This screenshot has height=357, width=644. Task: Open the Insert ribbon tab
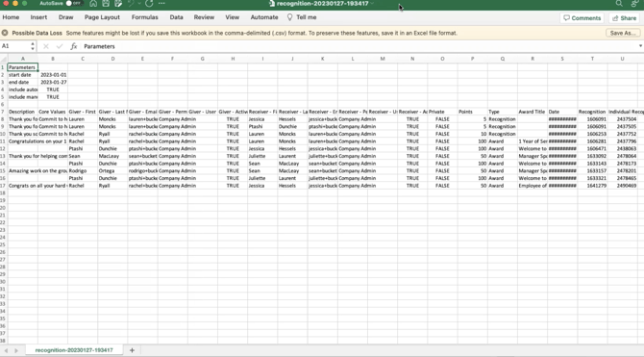tap(38, 17)
